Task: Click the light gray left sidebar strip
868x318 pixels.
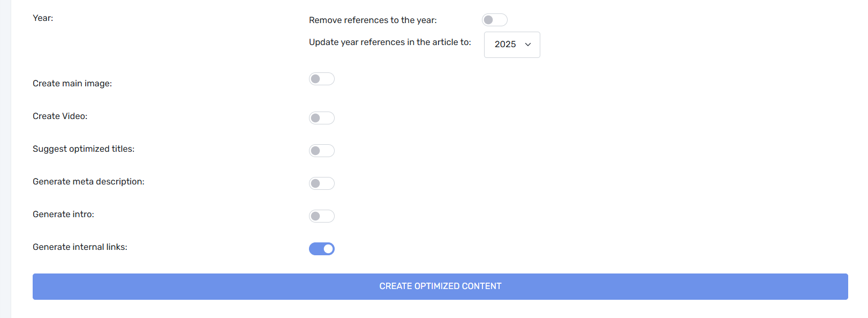Action: [5, 159]
